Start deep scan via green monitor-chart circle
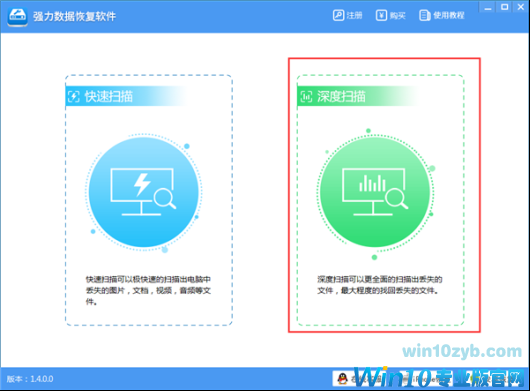The width and height of the screenshot is (530, 391). (x=375, y=192)
